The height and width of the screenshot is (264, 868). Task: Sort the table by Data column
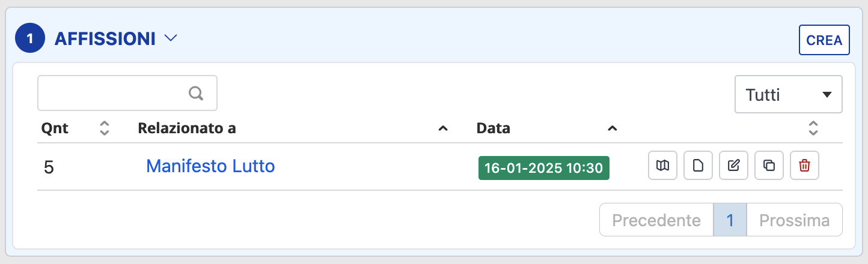612,128
